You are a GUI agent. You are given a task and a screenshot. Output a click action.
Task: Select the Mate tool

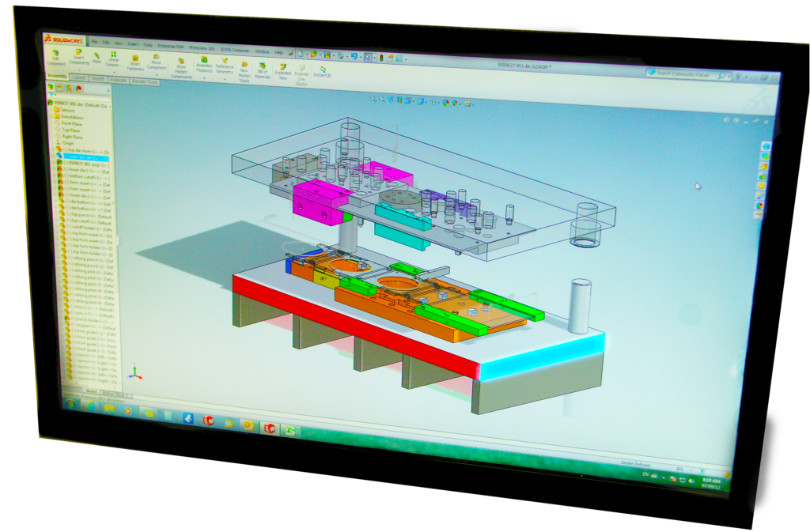[x=97, y=58]
